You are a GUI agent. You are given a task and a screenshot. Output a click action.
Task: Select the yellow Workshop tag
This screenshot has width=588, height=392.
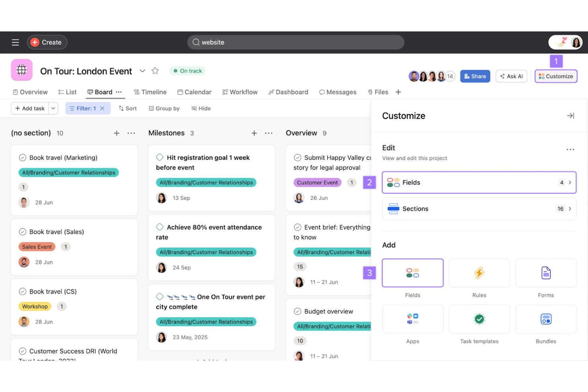coord(35,306)
